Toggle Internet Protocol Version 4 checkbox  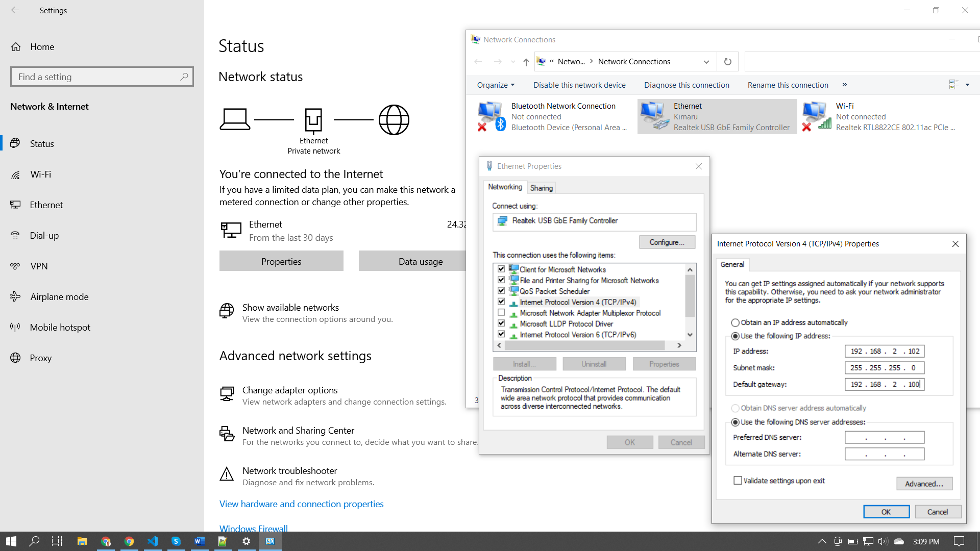pyautogui.click(x=501, y=302)
